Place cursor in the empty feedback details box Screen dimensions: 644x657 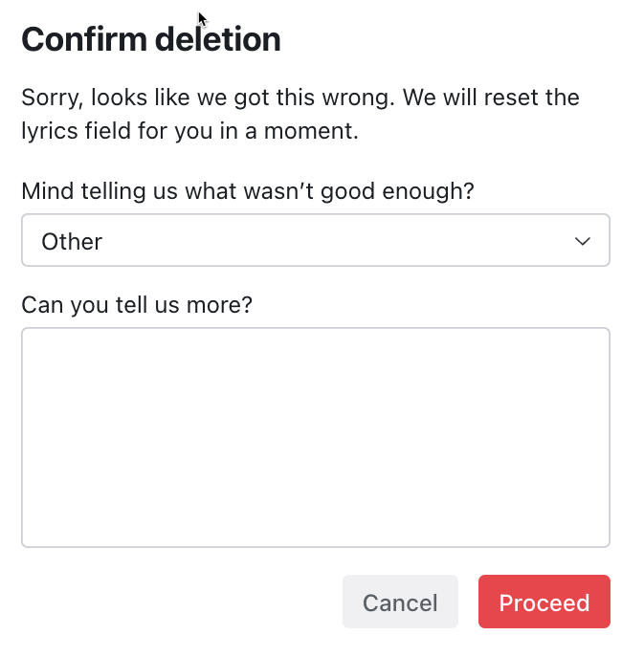coord(315,437)
